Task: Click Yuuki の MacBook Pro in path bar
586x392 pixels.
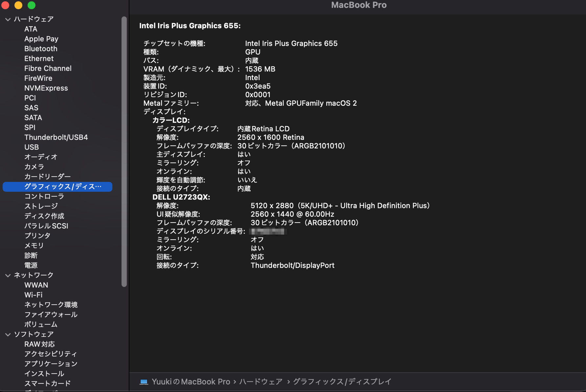Action: click(x=191, y=382)
